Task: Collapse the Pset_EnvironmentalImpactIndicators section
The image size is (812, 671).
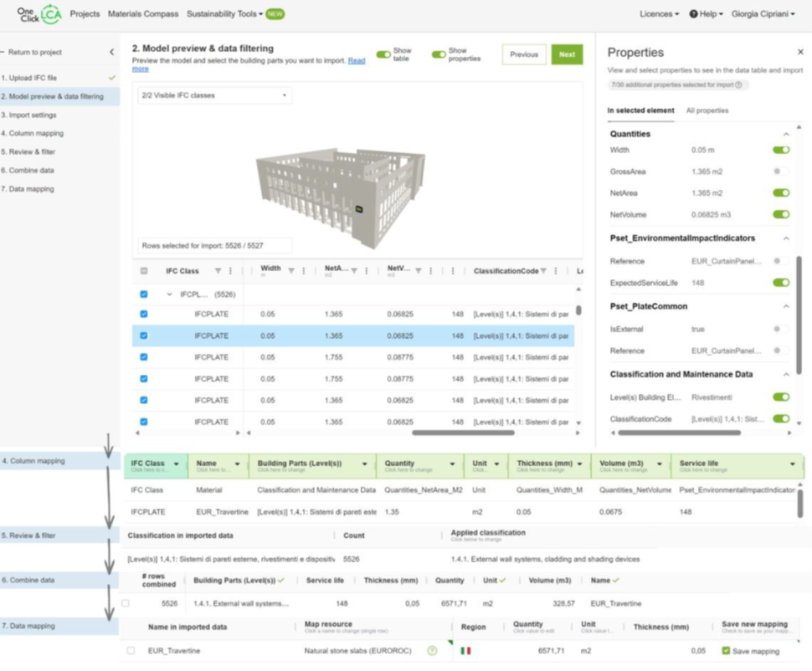Action: coord(786,238)
